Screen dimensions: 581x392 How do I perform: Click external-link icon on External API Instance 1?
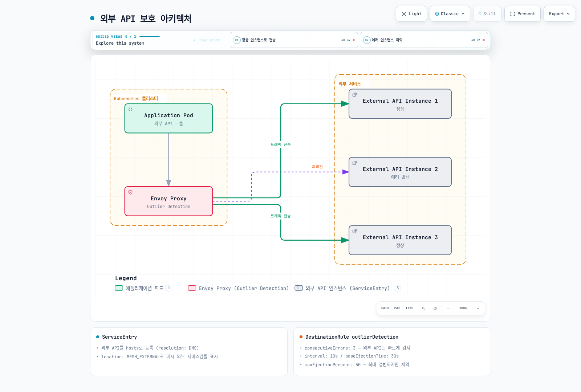point(355,95)
